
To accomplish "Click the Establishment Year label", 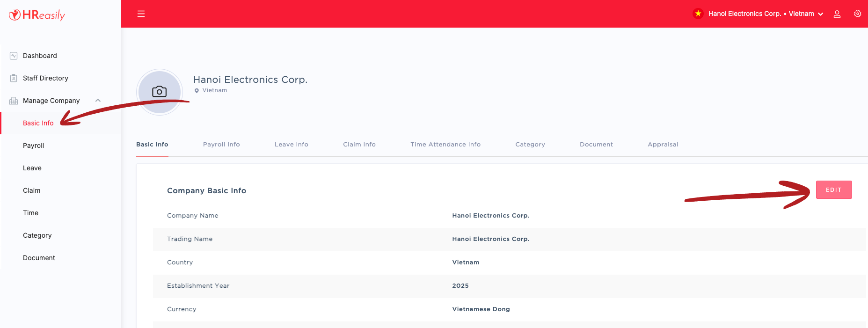I will [198, 286].
